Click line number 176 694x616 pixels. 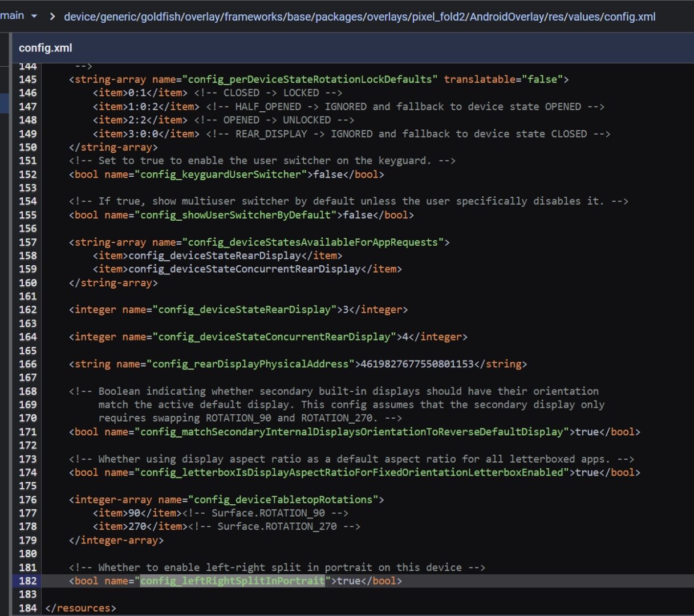point(27,500)
